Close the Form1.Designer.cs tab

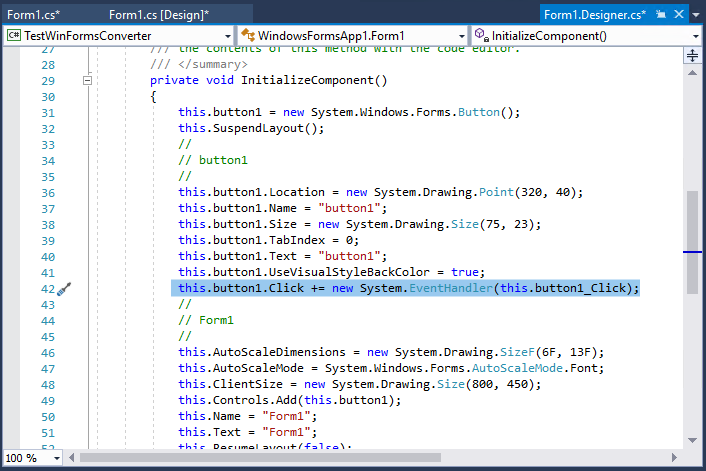coord(679,14)
